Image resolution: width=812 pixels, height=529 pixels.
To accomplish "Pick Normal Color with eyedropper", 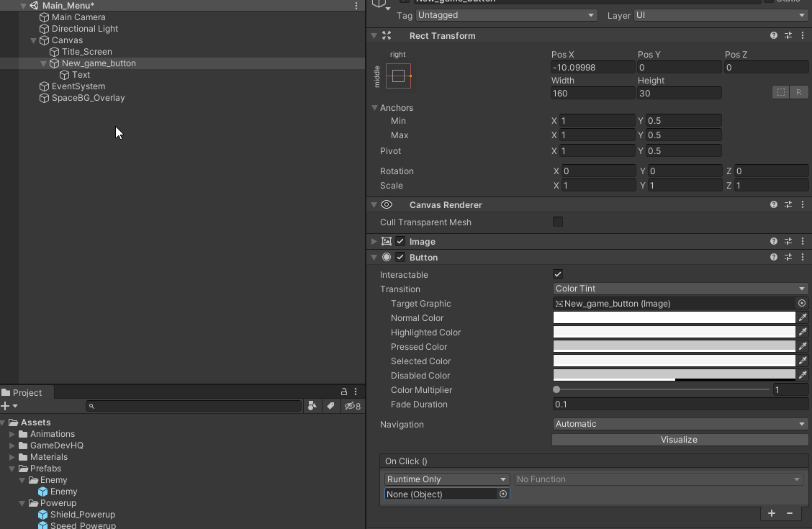I will tap(803, 318).
